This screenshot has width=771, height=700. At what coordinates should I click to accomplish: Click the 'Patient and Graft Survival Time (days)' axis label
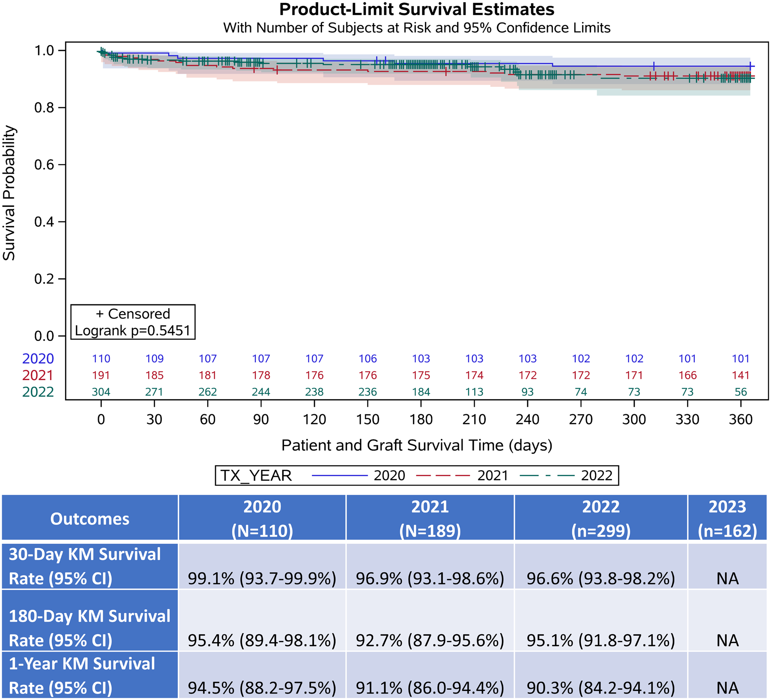[416, 445]
